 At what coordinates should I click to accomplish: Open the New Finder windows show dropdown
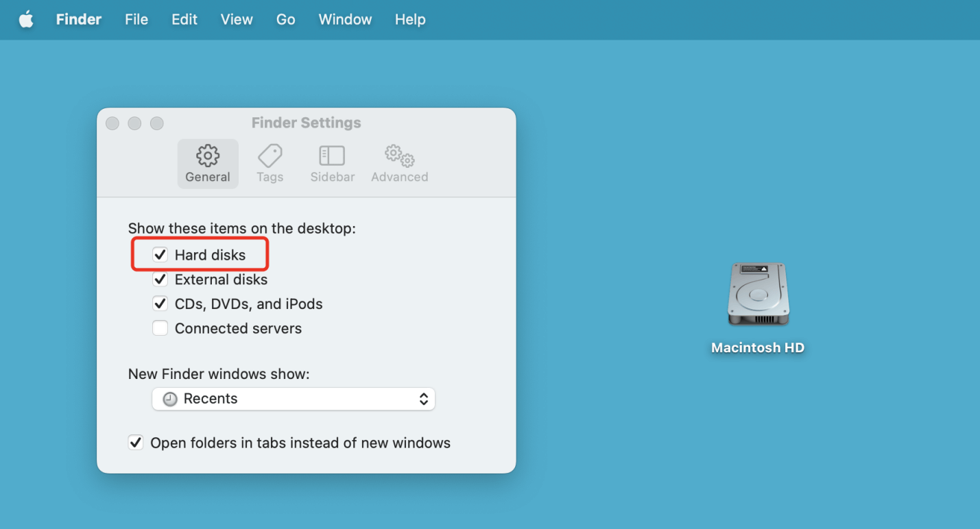pos(294,399)
